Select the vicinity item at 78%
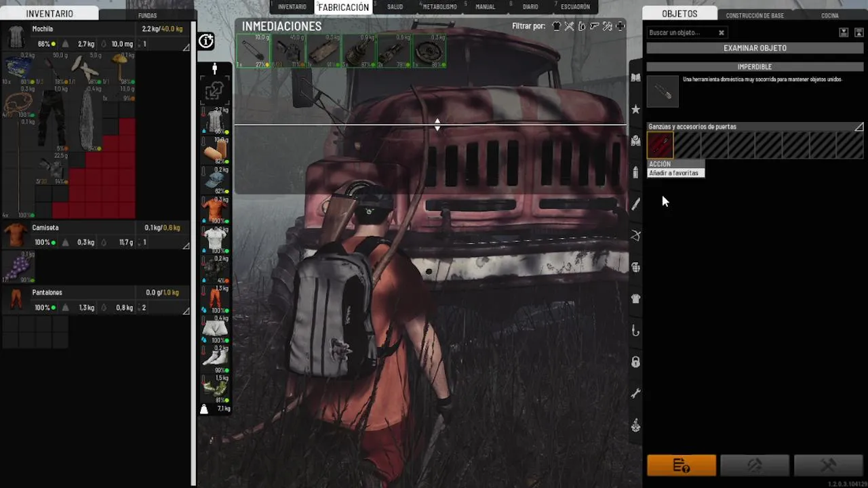The height and width of the screenshot is (488, 868). tap(394, 52)
